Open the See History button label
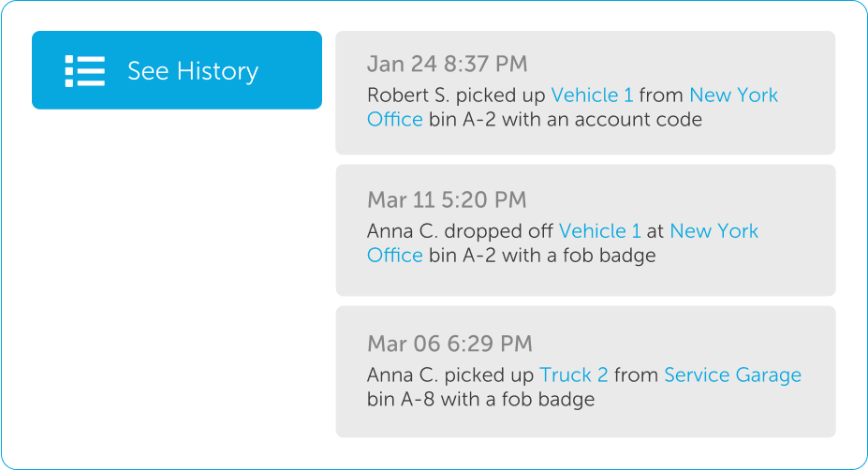 click(193, 71)
